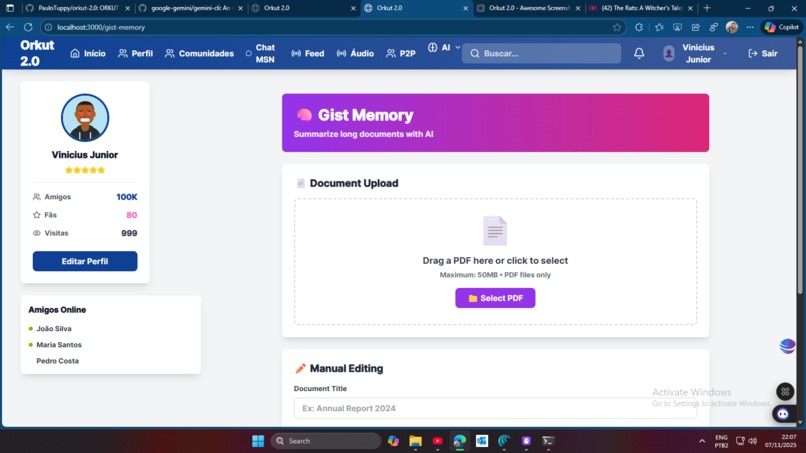Switch to Awesome Screenshot tab

coord(528,8)
